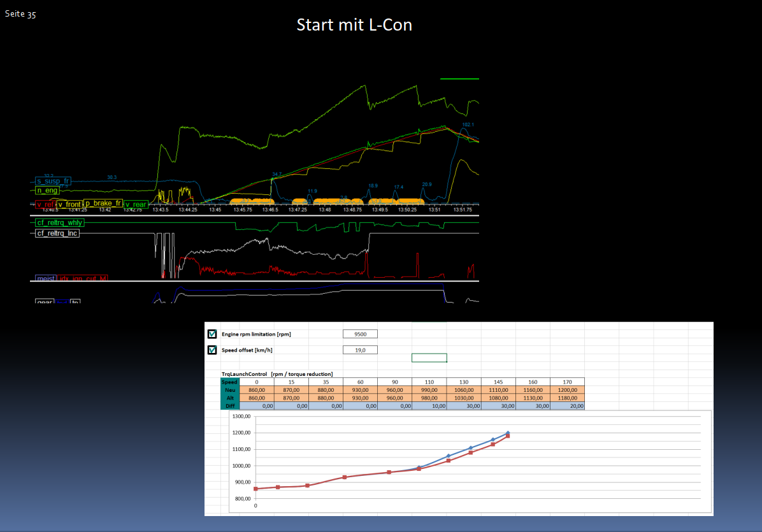
Task: Select the Speed row header cell
Action: [x=230, y=382]
